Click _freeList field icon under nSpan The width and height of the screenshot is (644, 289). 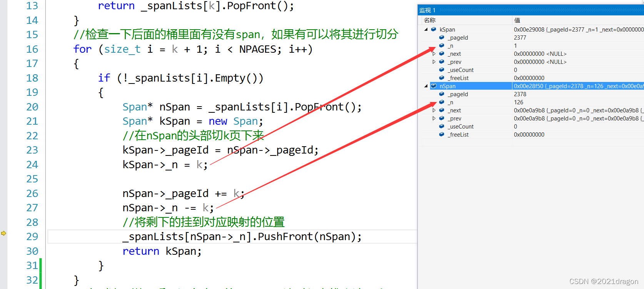(x=442, y=134)
